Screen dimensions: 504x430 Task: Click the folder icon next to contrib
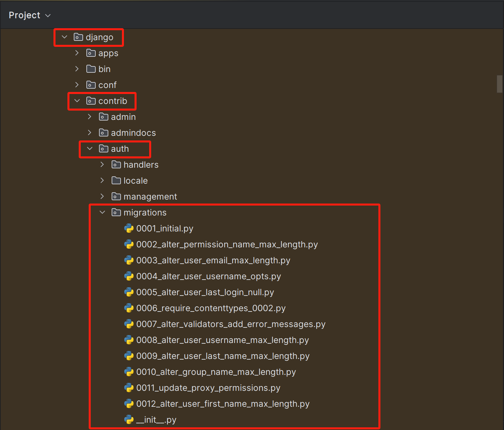point(91,101)
